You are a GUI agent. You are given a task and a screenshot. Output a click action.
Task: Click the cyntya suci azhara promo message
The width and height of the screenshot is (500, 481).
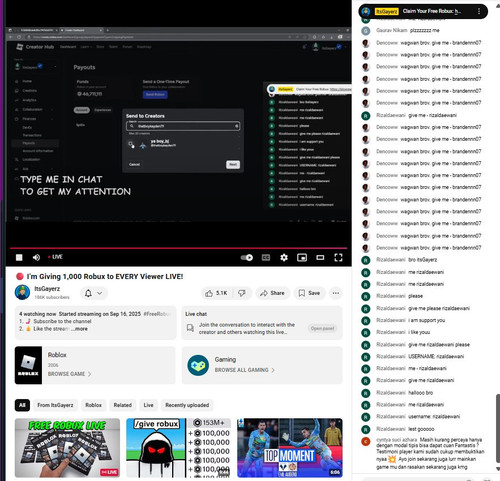click(x=430, y=453)
